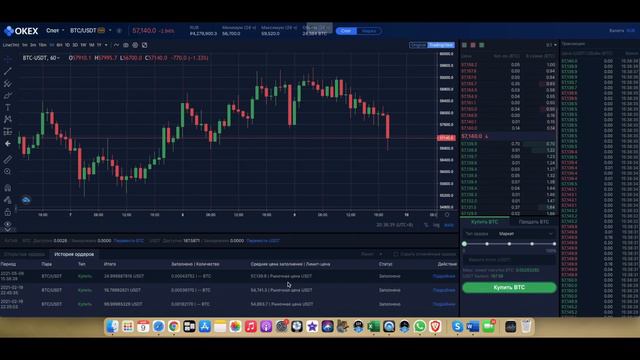Click the price axis settings circle icon

click(x=447, y=215)
